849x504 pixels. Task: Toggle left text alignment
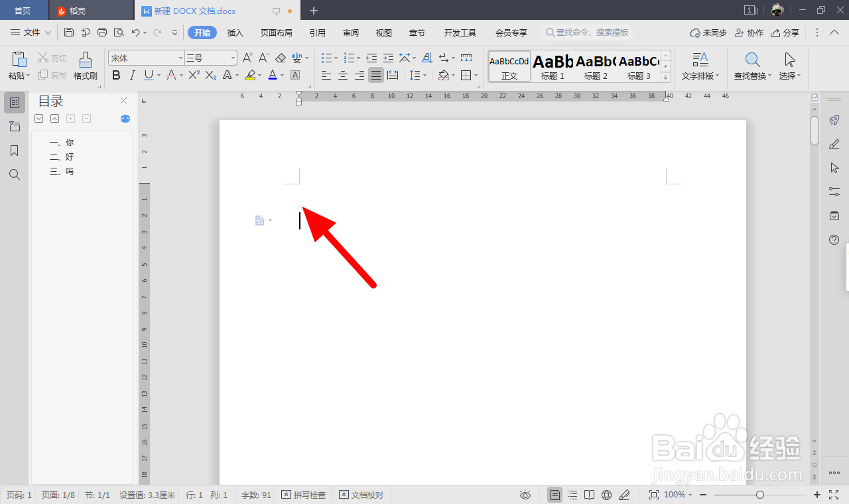point(326,76)
